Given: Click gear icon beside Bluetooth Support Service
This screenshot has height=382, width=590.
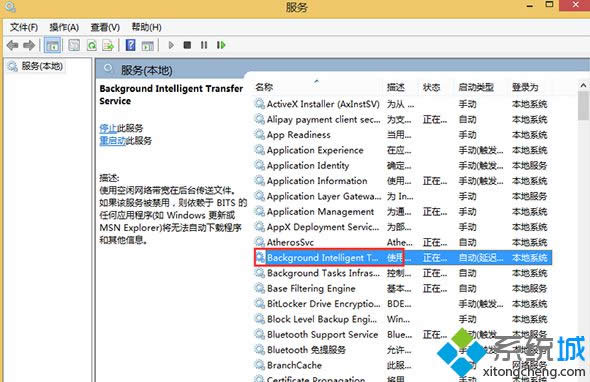Looking at the screenshot, I should pyautogui.click(x=260, y=334).
